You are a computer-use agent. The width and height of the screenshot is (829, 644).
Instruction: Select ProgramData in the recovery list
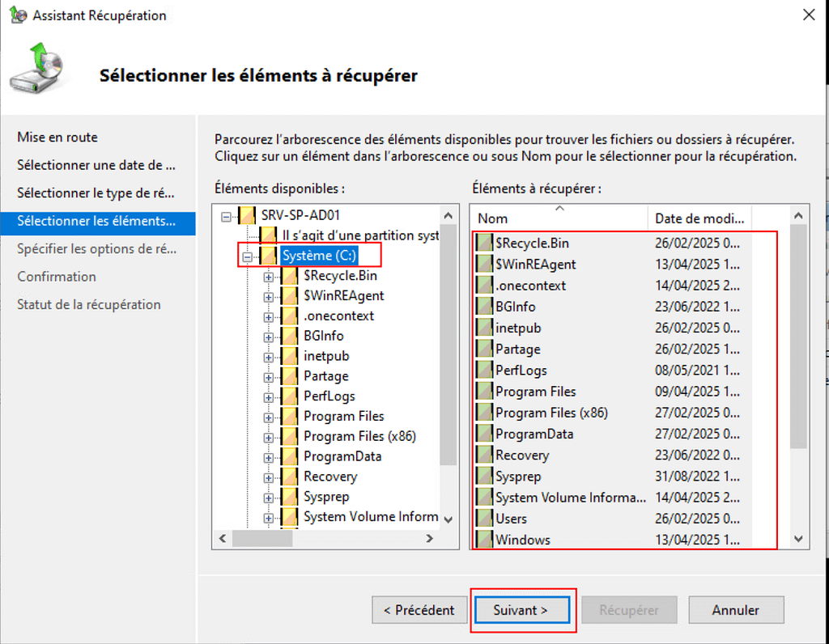534,434
